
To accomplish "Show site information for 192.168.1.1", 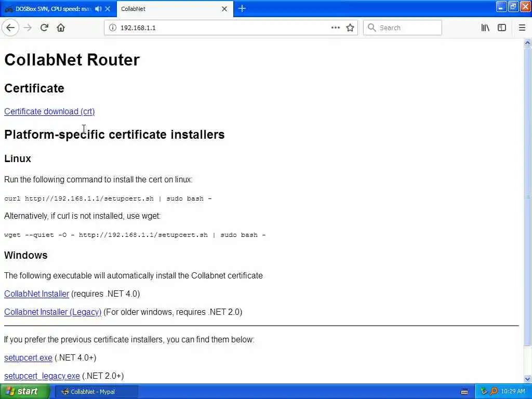I will click(x=113, y=28).
